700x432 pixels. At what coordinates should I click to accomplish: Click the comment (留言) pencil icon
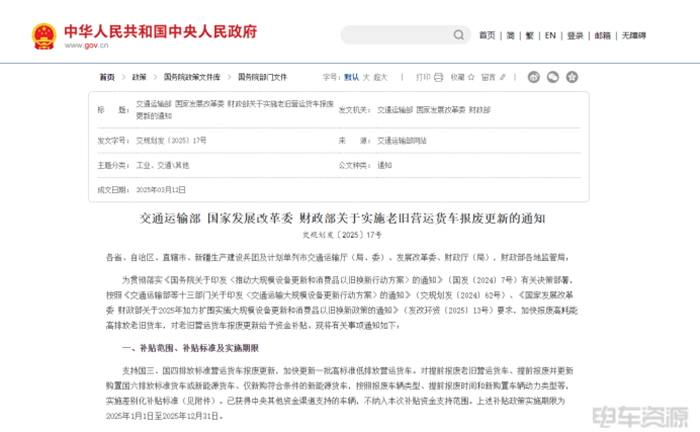(x=502, y=77)
